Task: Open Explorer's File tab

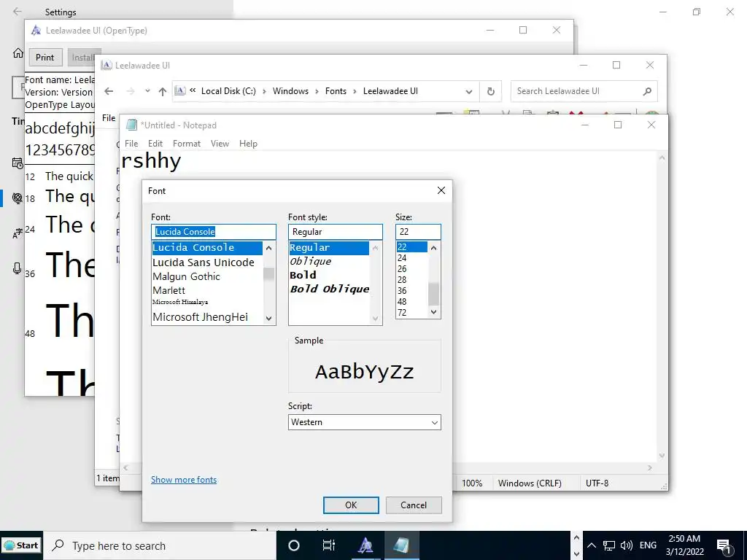Action: click(109, 117)
